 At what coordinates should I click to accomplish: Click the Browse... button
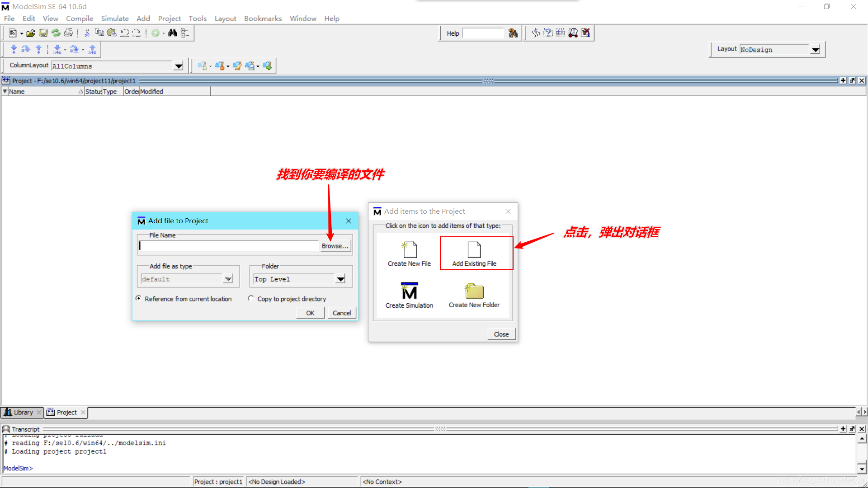(x=335, y=246)
